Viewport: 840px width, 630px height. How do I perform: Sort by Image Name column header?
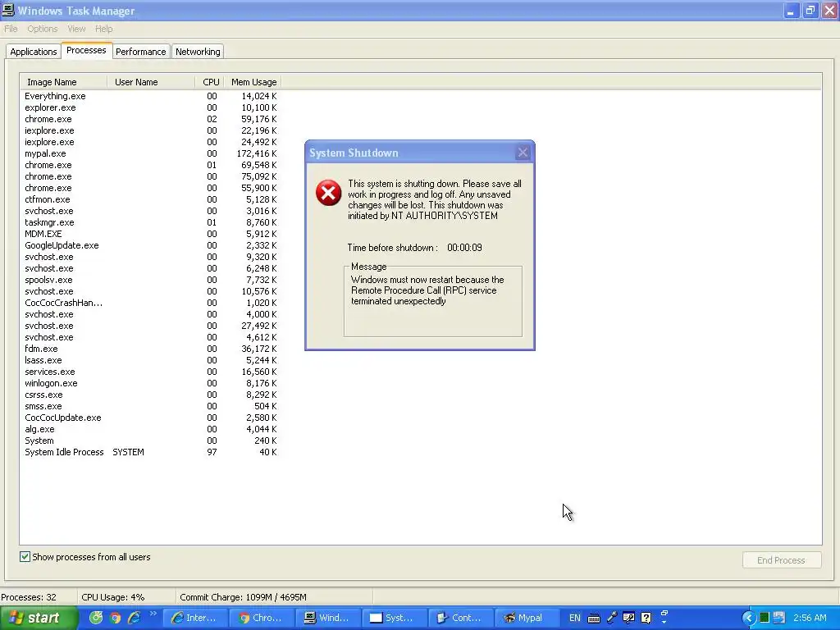64,82
